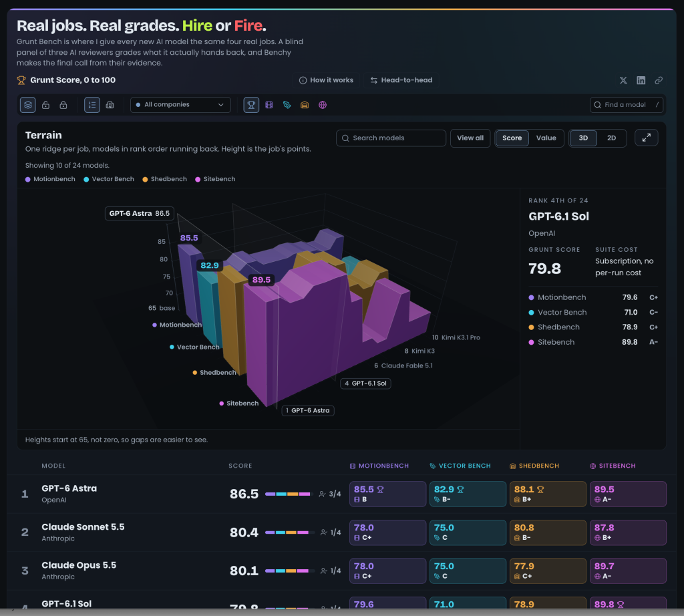The height and width of the screenshot is (616, 684).
Task: Expand the terrain chart to fullscreen
Action: (x=646, y=138)
